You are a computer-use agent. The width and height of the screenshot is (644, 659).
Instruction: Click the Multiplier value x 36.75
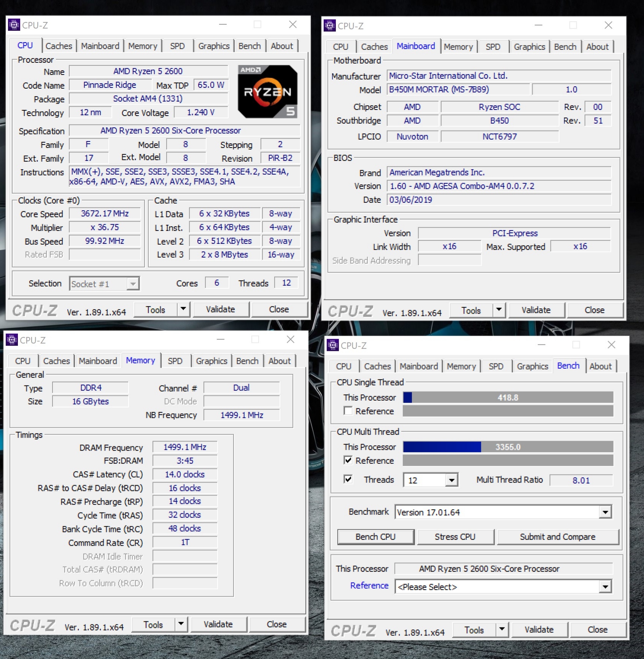tap(105, 227)
